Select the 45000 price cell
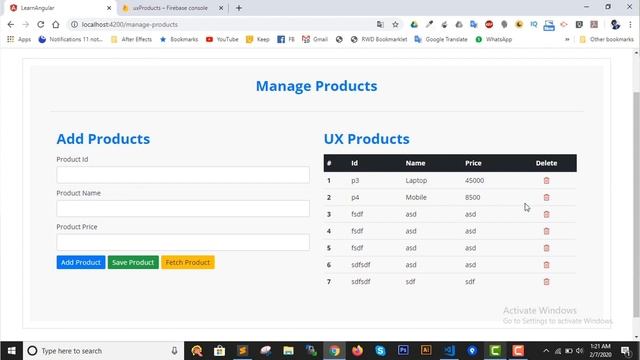Viewport: 640px width, 360px height. pyautogui.click(x=474, y=180)
